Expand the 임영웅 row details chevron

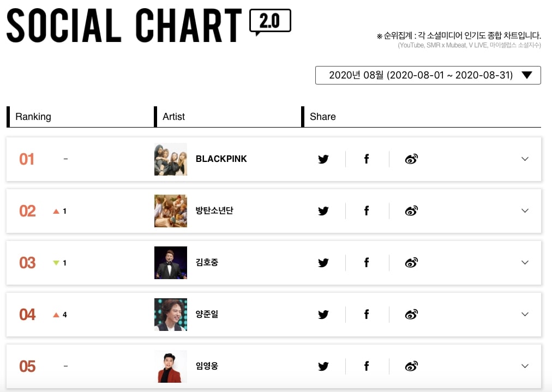[525, 366]
